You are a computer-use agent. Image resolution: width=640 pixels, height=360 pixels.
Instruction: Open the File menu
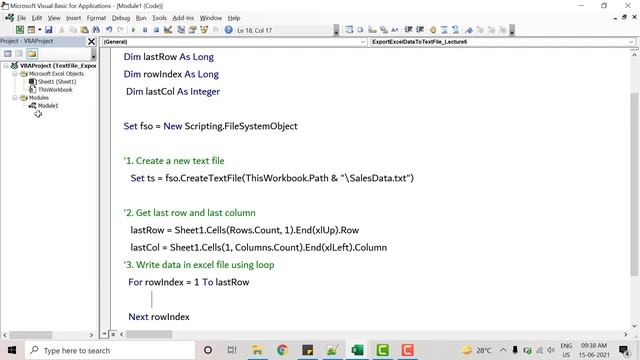coord(22,18)
